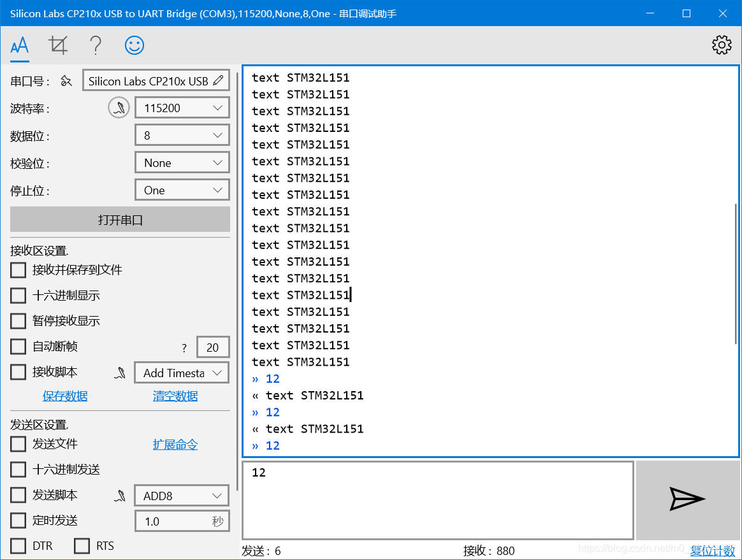This screenshot has height=560, width=742.
Task: Click 停止位 label
Action: point(30,191)
